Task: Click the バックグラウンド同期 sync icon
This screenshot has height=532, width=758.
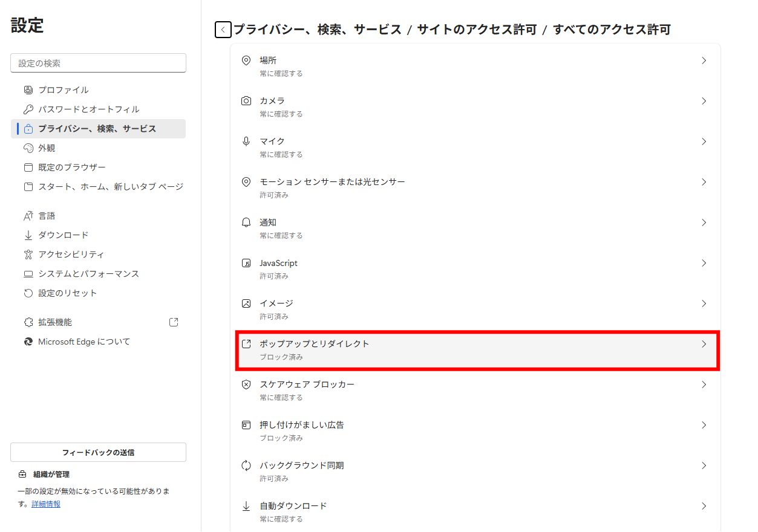Action: pos(246,465)
